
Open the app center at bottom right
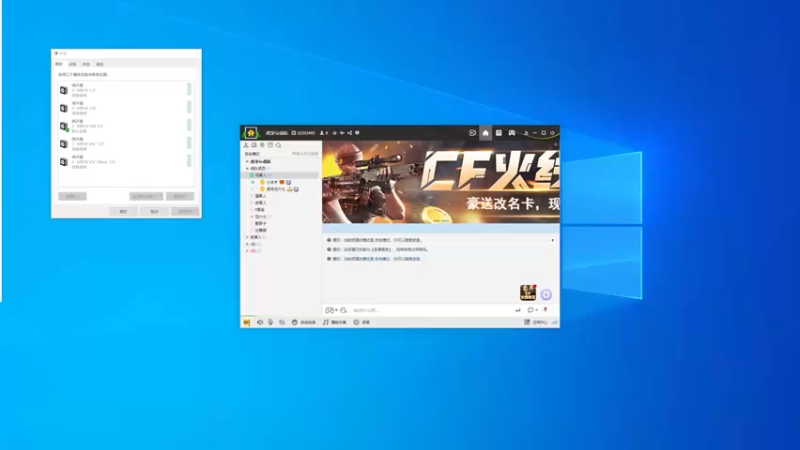pos(536,322)
